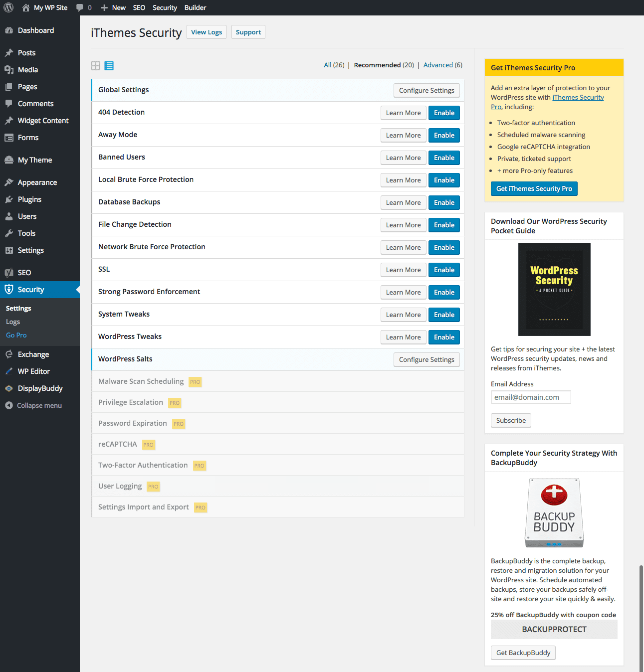Click the Forms icon in sidebar

9,138
